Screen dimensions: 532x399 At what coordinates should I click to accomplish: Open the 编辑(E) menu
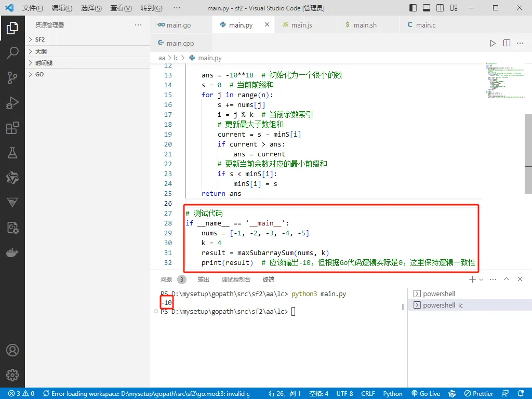(x=62, y=8)
